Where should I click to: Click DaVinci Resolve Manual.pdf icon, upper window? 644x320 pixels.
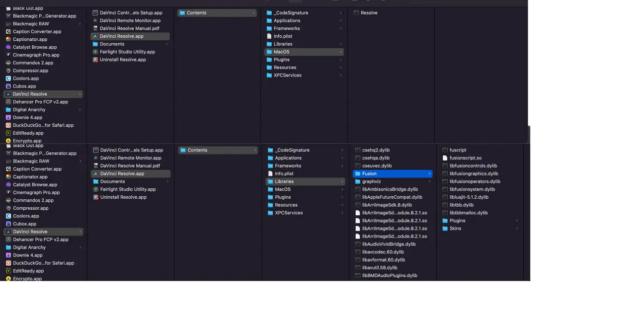pos(95,28)
